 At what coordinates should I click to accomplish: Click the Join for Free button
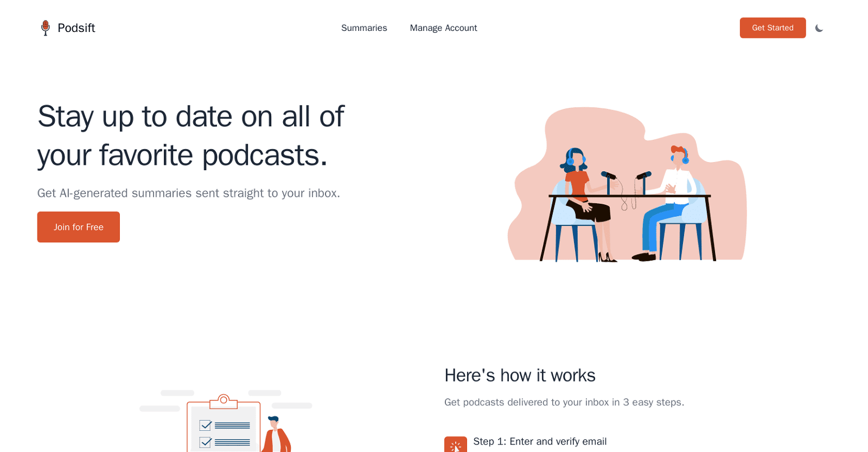pyautogui.click(x=79, y=227)
